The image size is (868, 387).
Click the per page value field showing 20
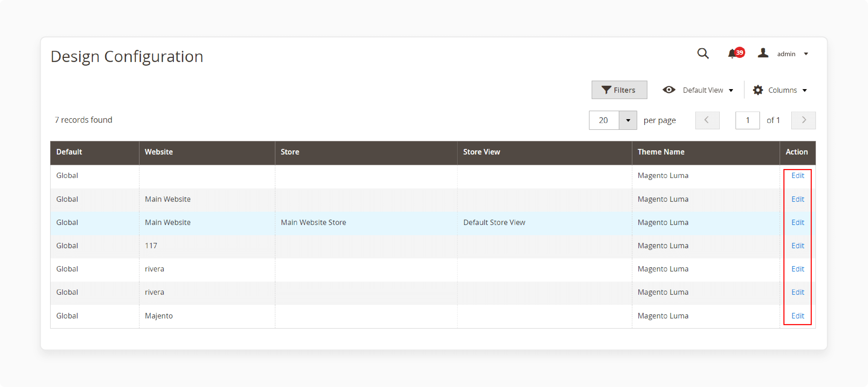604,120
